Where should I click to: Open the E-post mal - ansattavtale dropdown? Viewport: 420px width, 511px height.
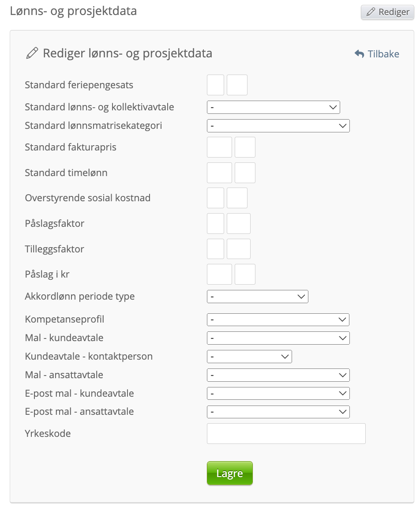(x=278, y=412)
